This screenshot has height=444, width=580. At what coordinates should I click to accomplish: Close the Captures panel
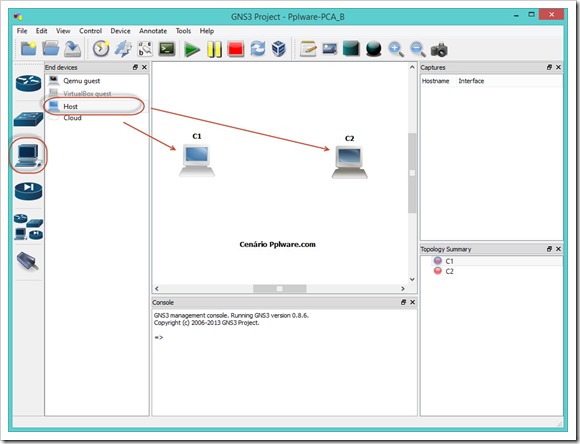[558, 67]
